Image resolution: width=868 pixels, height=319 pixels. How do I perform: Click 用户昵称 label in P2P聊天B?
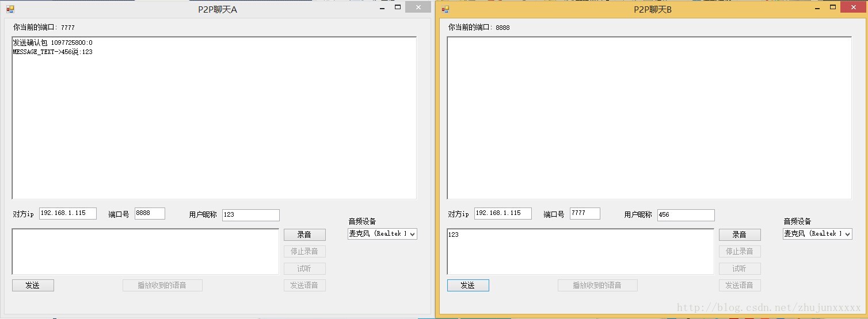638,215
